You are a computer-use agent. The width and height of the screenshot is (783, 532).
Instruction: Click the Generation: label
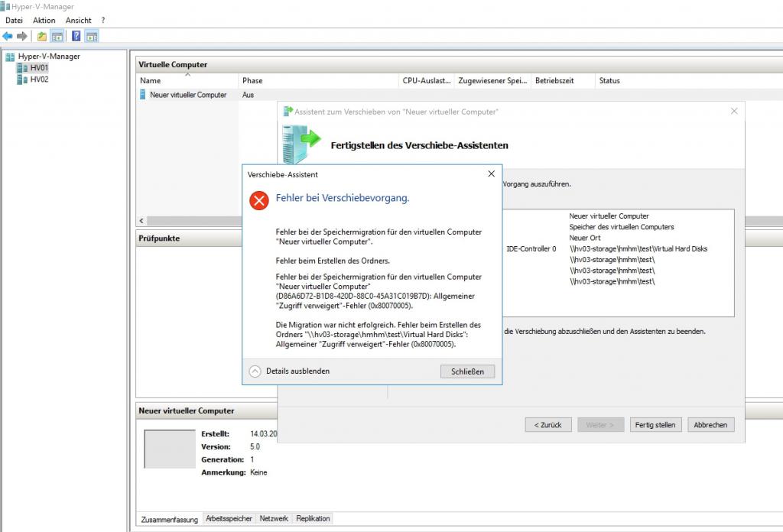click(x=223, y=459)
